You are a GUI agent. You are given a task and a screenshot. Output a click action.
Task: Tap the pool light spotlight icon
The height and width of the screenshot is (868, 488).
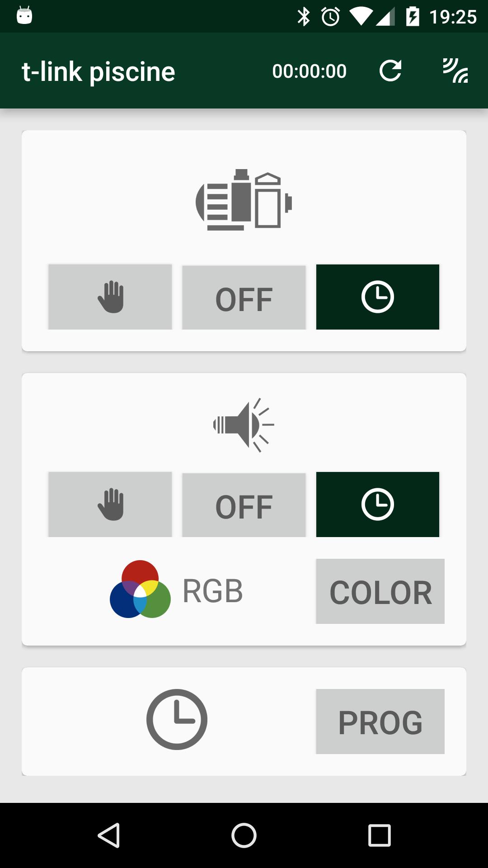coord(244,425)
